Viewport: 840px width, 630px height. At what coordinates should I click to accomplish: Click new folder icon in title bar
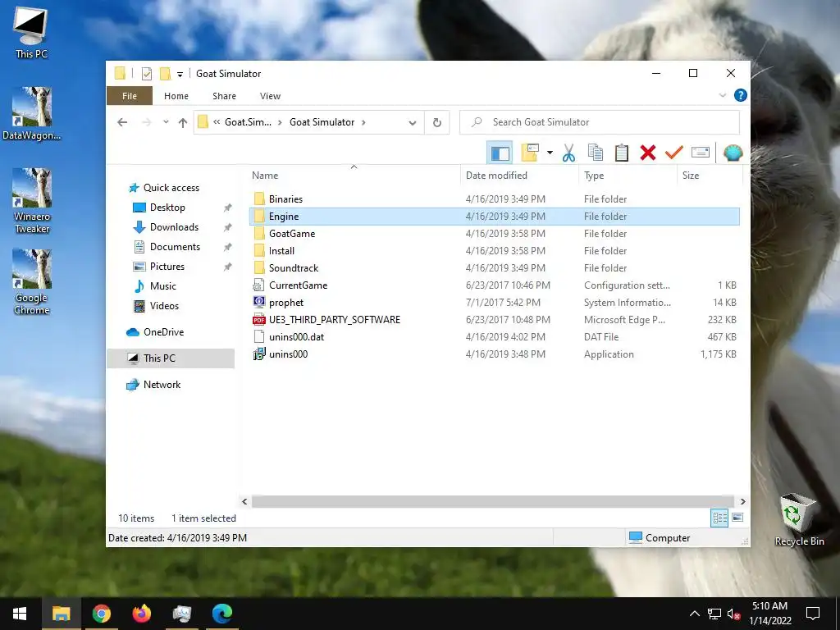(165, 73)
